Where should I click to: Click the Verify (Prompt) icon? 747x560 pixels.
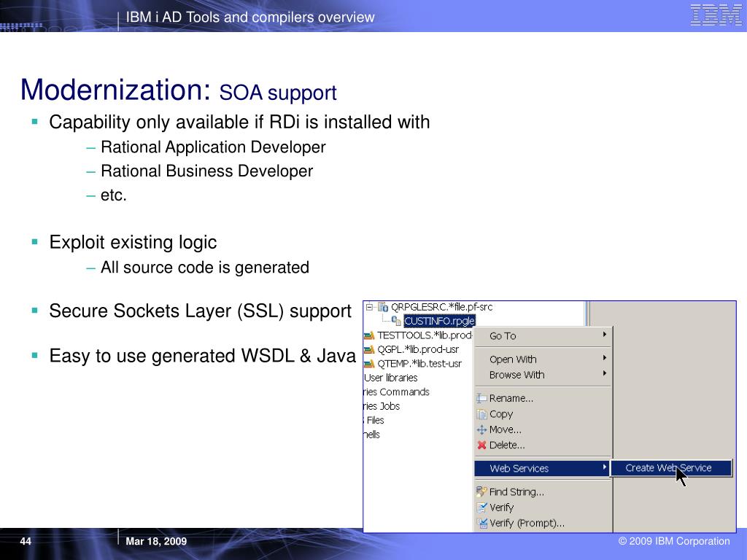481,524
